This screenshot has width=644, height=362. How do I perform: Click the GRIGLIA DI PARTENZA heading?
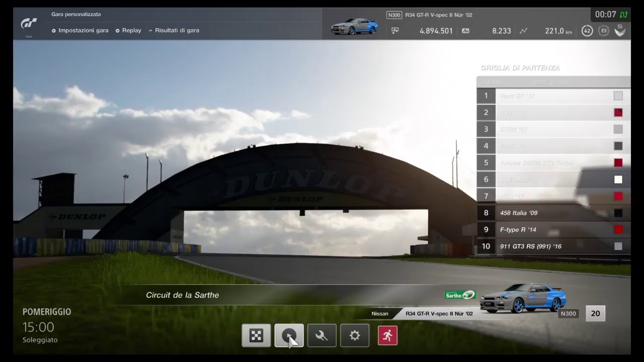(x=520, y=68)
